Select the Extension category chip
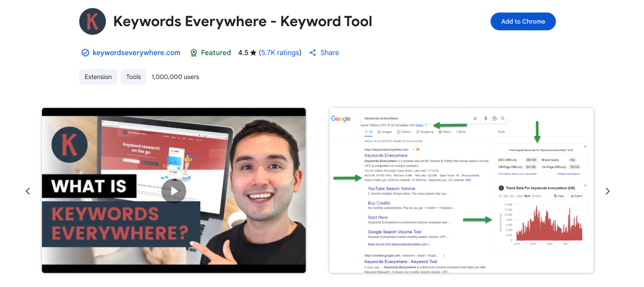This screenshot has height=287, width=644. tap(98, 77)
